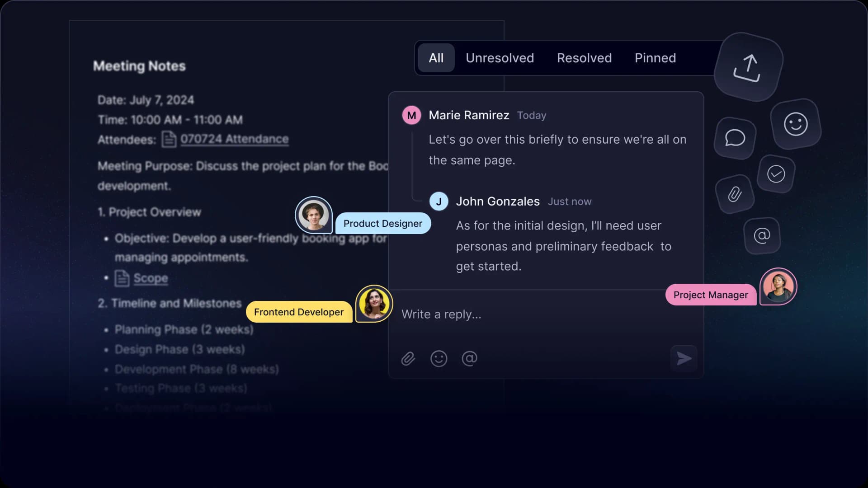This screenshot has height=488, width=868.
Task: Click the comment/speech bubble icon
Action: [x=735, y=138]
